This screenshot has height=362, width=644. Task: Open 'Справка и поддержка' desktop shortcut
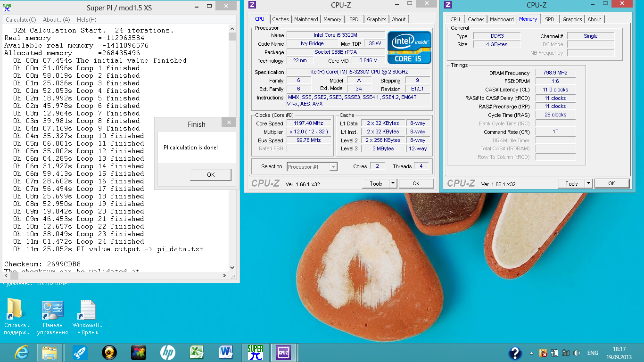coord(17,317)
